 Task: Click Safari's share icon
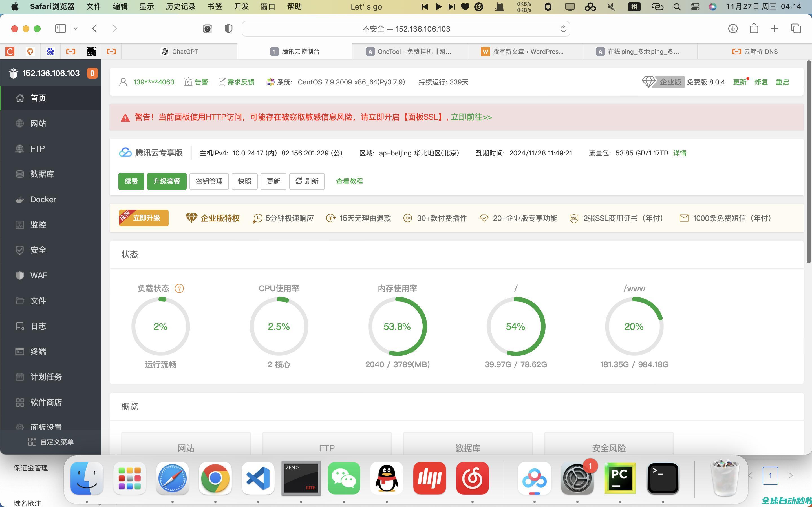pos(754,28)
